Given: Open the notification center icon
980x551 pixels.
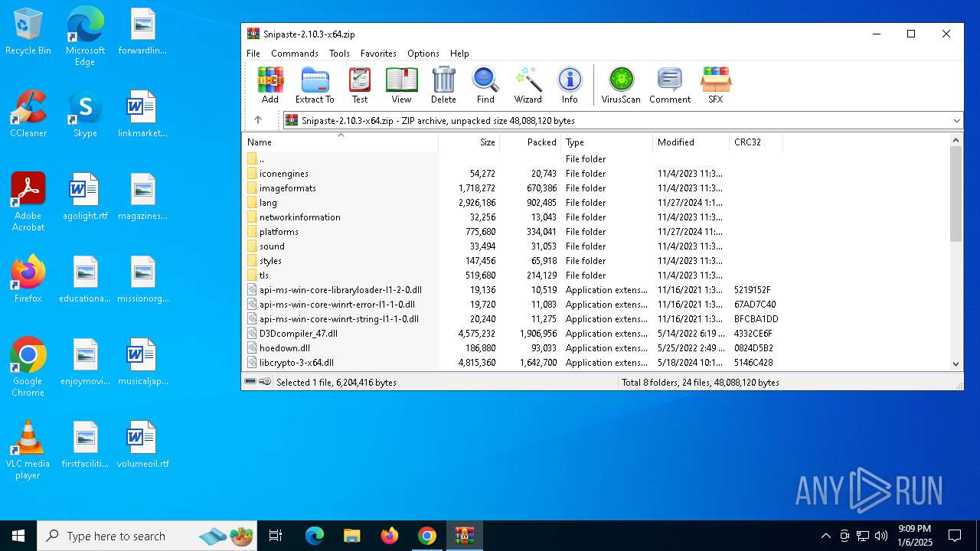Looking at the screenshot, I should click(x=955, y=536).
